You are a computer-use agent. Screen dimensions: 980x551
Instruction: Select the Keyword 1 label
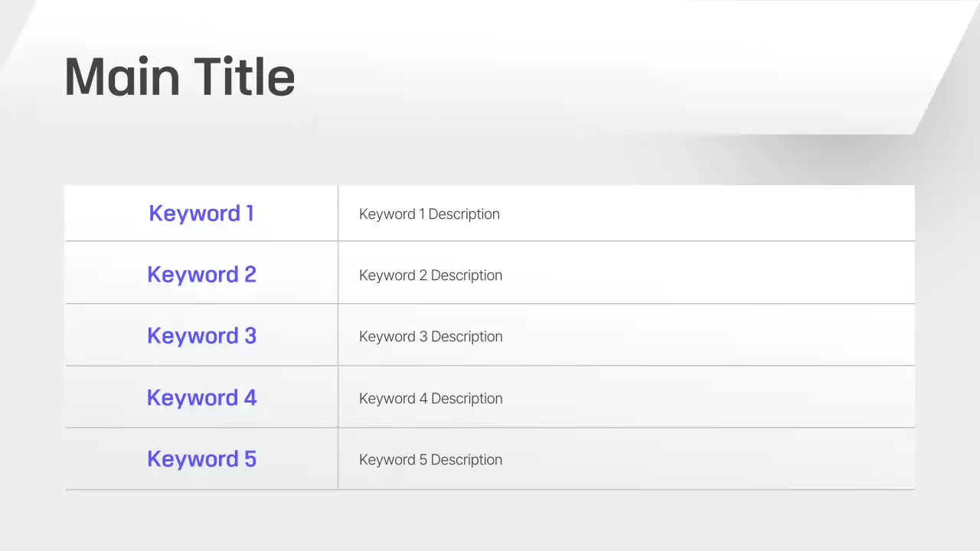tap(201, 214)
